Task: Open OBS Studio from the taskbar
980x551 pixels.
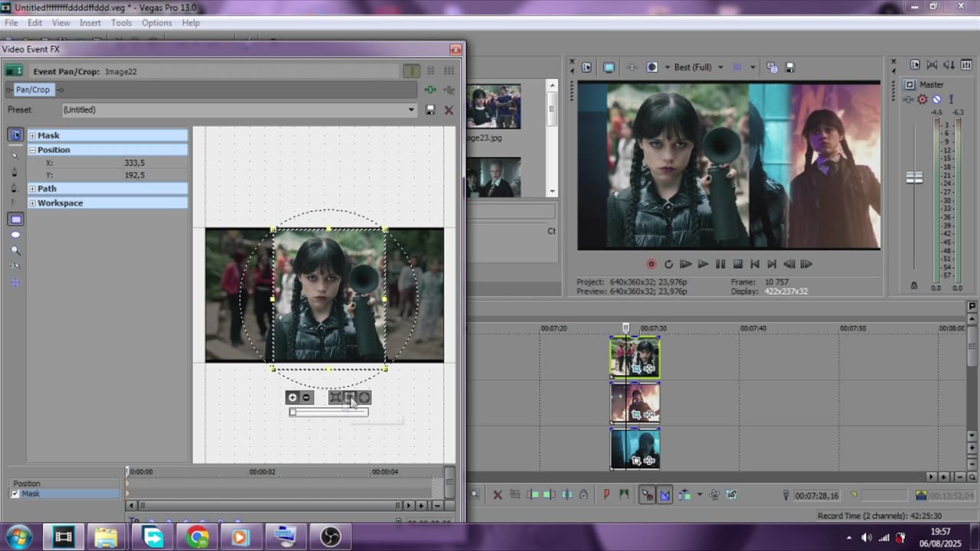Action: click(x=330, y=537)
